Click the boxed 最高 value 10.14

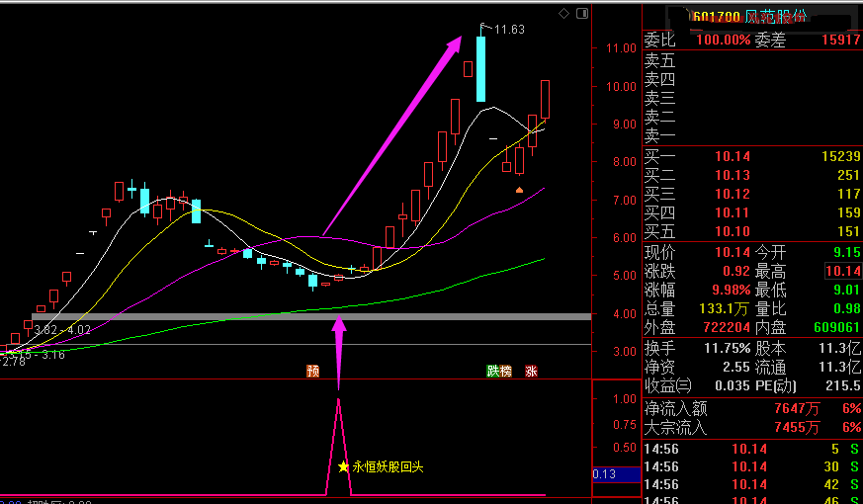tap(842, 271)
